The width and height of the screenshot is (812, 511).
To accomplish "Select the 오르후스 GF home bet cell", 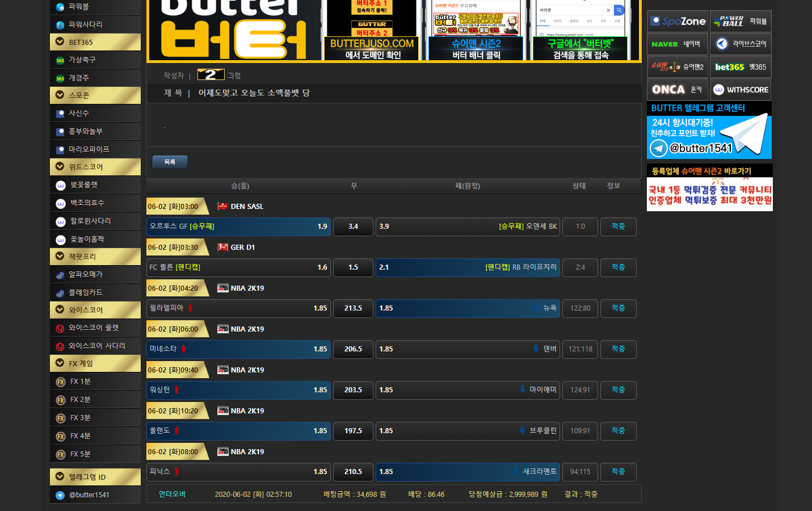I will 238,227.
